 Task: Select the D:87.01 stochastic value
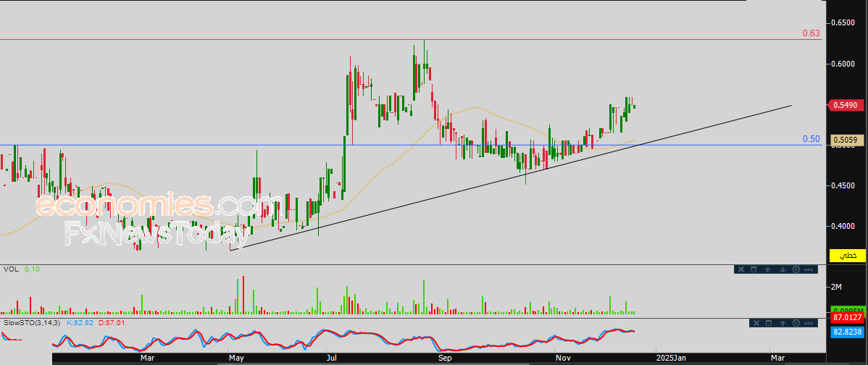pyautogui.click(x=112, y=322)
